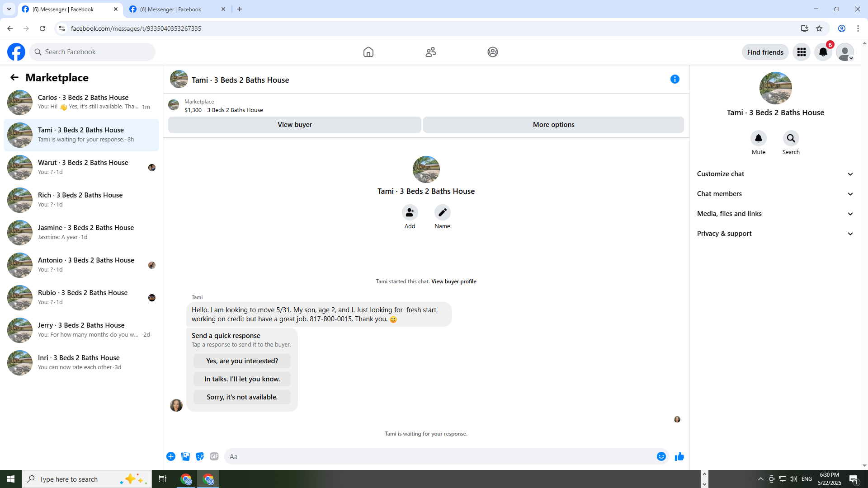Reload the page with refresh icon
Image resolution: width=868 pixels, height=488 pixels.
coord(42,28)
